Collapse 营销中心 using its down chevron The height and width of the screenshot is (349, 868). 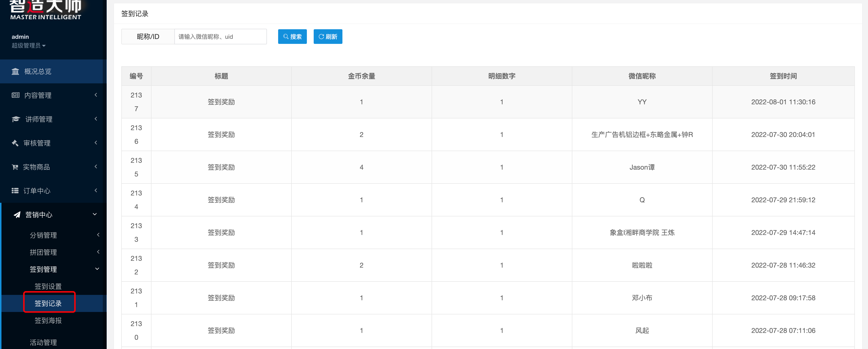click(x=95, y=214)
